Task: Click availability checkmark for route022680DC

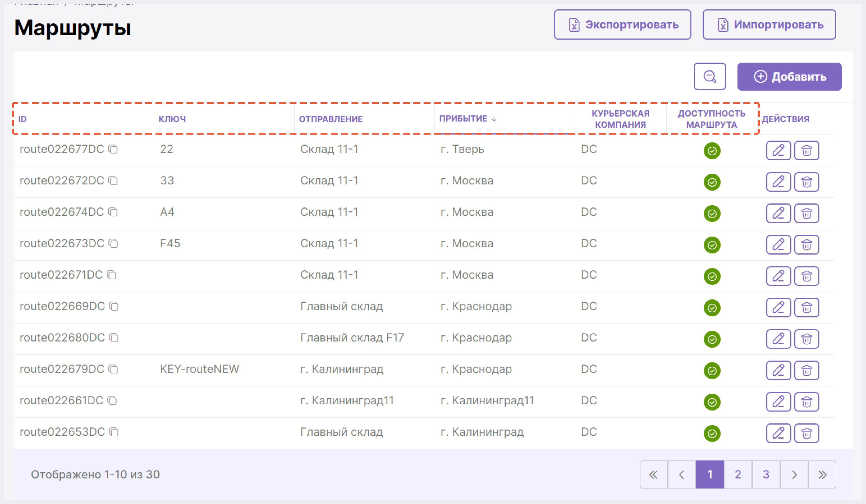Action: (x=712, y=339)
